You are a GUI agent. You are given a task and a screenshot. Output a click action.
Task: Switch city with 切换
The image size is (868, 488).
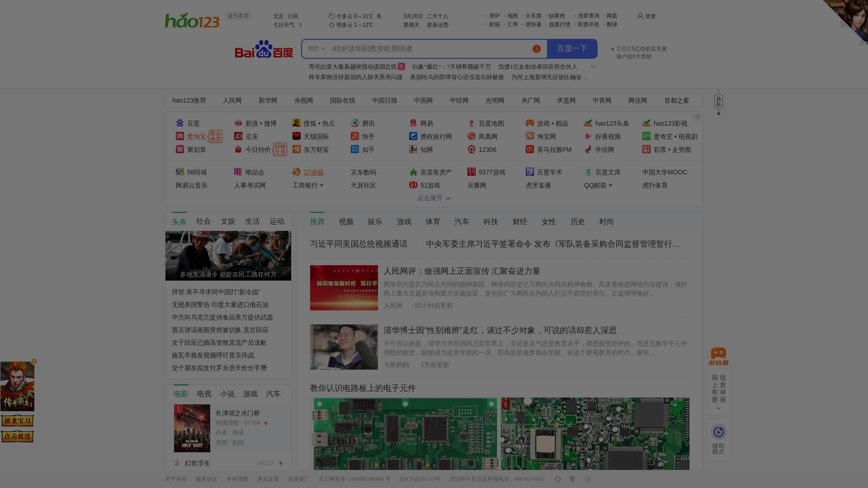pyautogui.click(x=293, y=16)
